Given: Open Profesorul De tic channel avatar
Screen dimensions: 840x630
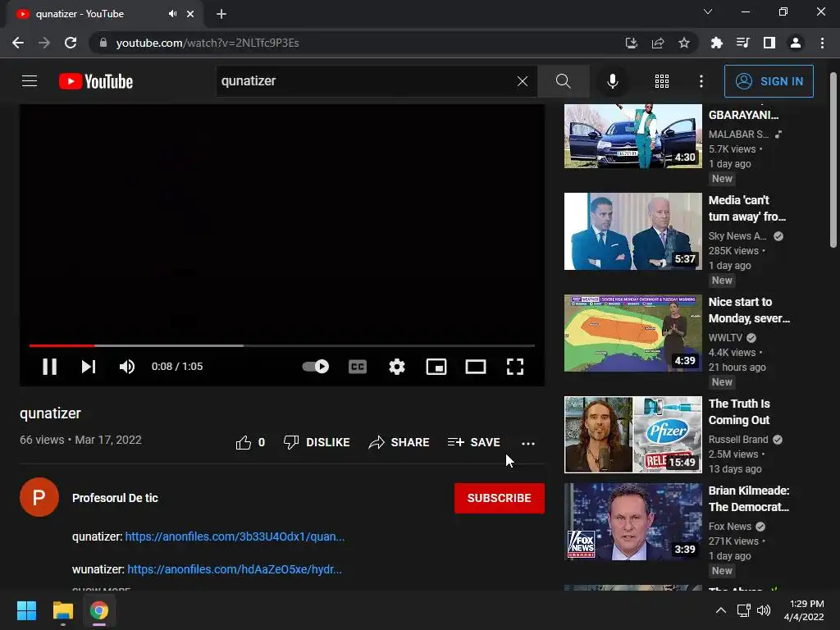Looking at the screenshot, I should pyautogui.click(x=39, y=497).
